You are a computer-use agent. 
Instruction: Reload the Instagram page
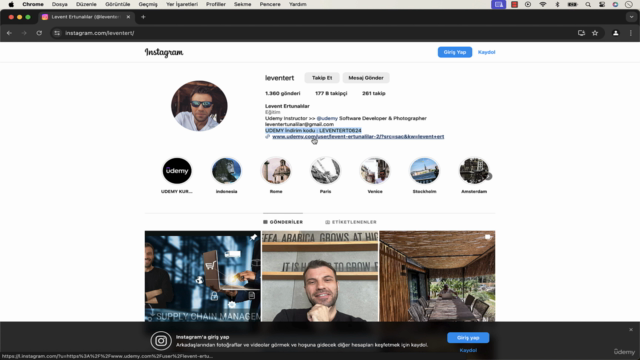(39, 33)
